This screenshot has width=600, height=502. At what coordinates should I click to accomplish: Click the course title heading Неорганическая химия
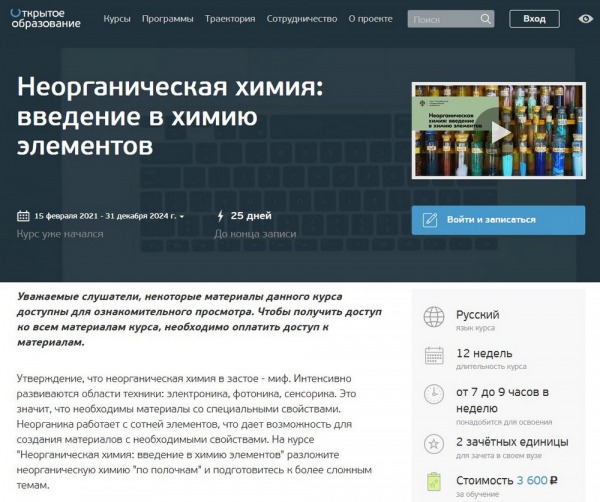coord(170,116)
